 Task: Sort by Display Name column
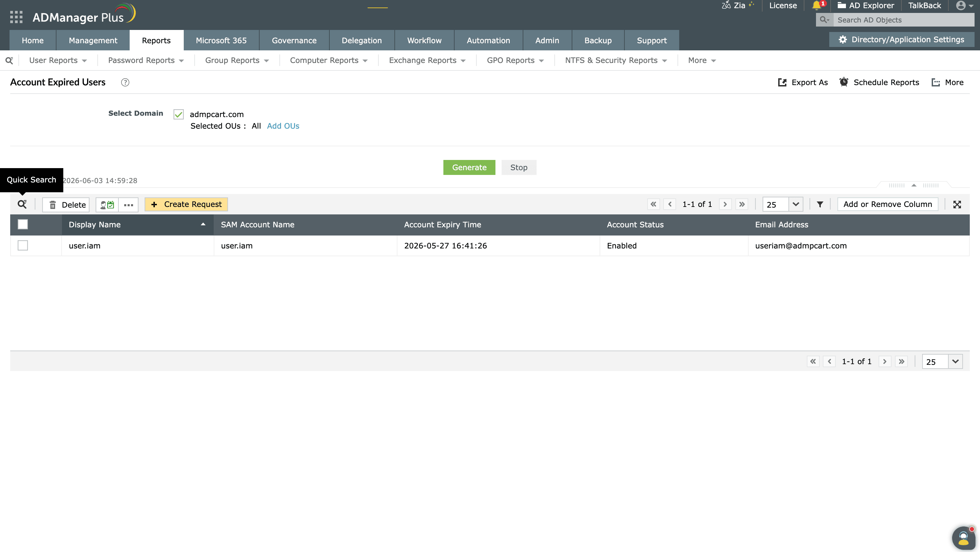(x=137, y=225)
